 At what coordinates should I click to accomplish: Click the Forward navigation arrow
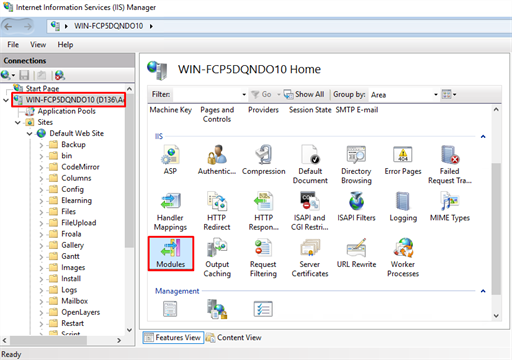(28, 26)
